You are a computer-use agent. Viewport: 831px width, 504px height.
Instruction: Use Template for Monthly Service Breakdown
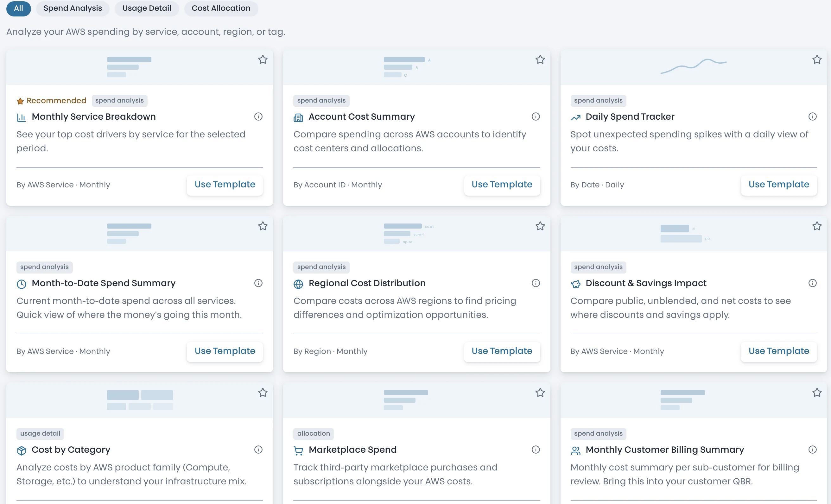(225, 185)
